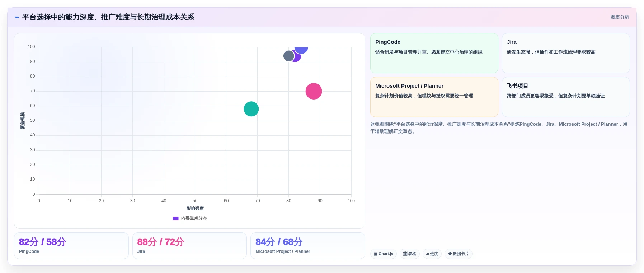This screenshot has height=273, width=644.
Task: Click the main title 平台选择中的能力深度
Action: [x=108, y=17]
